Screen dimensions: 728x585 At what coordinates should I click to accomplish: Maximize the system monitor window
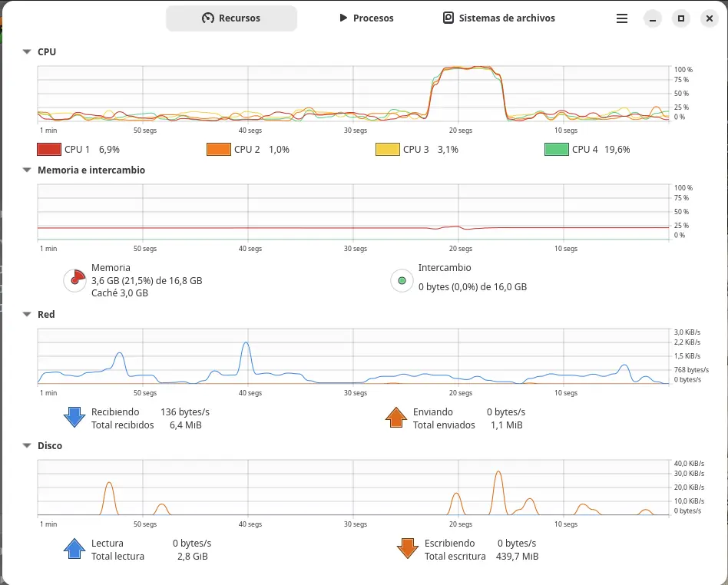681,18
